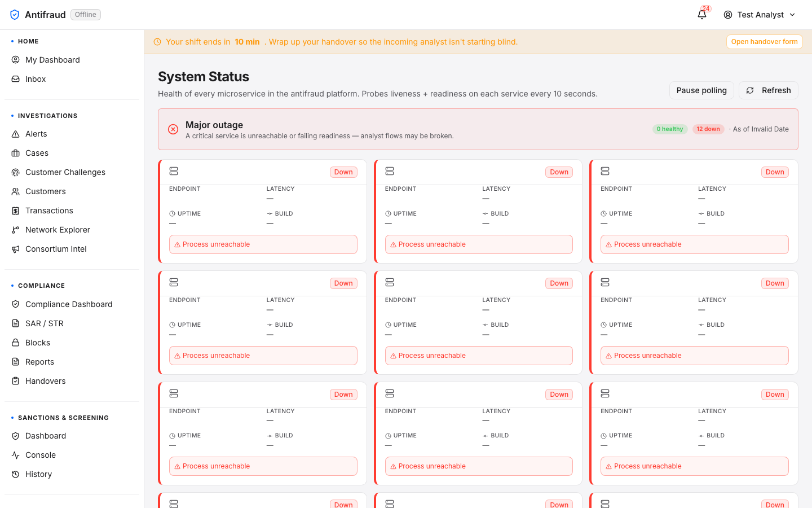Click the System Status heading

point(204,77)
